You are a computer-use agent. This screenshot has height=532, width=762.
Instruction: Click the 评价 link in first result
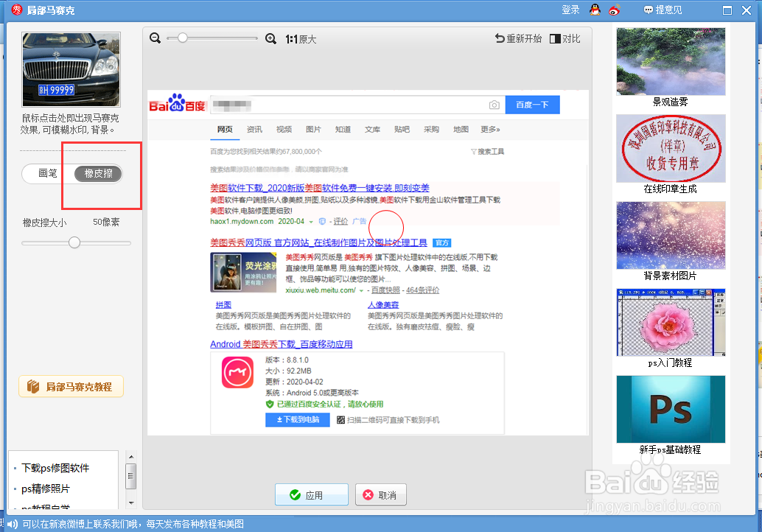[x=340, y=222]
